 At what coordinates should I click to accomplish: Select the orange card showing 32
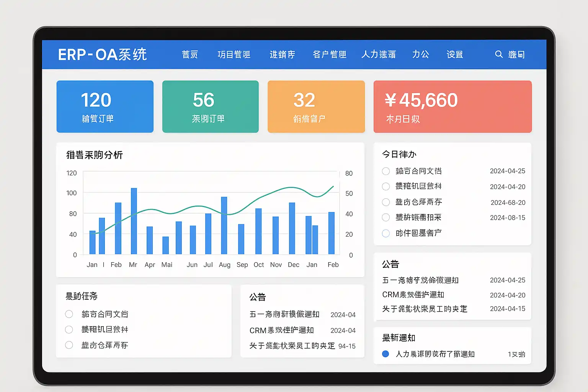(316, 106)
